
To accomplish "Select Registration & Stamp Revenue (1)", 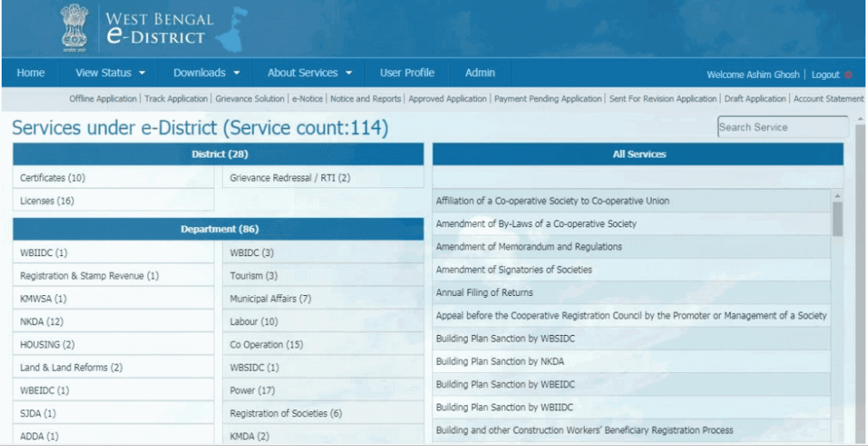I will point(113,276).
